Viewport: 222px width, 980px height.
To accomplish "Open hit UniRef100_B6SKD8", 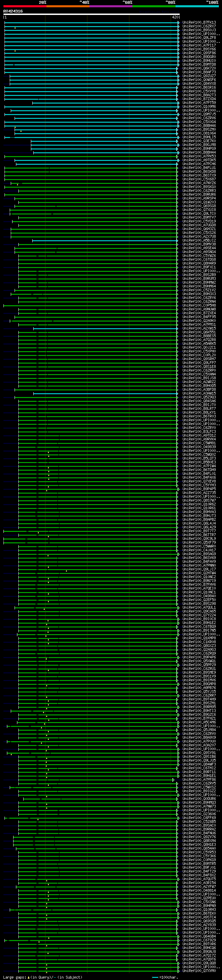I will pos(199,172).
